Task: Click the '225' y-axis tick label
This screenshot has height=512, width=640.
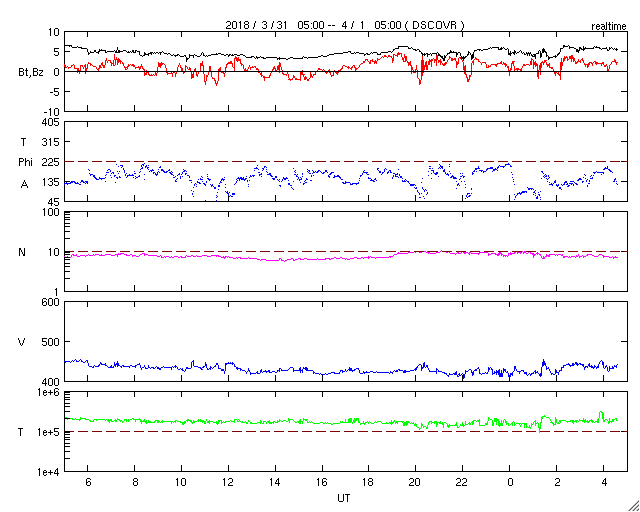Action: [x=51, y=162]
